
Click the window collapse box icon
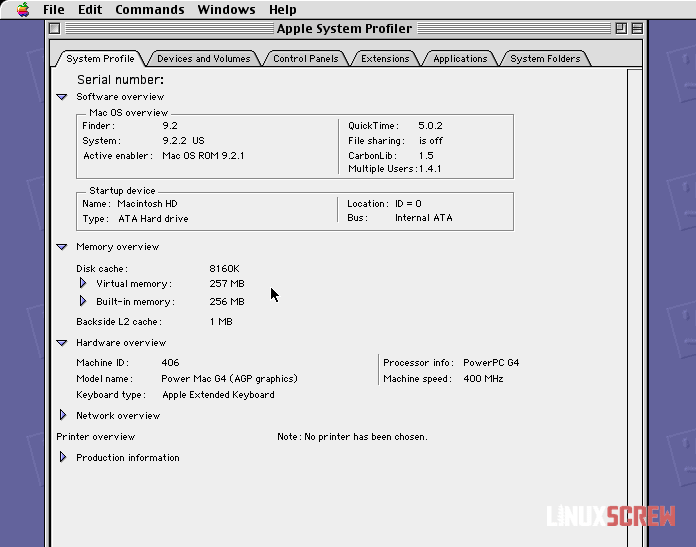(x=637, y=28)
